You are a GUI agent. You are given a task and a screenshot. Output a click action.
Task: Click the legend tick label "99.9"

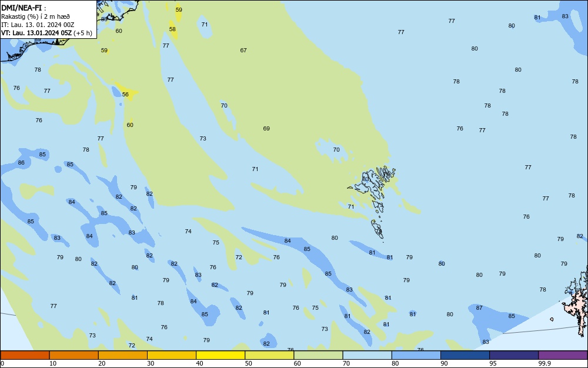pyautogui.click(x=544, y=363)
